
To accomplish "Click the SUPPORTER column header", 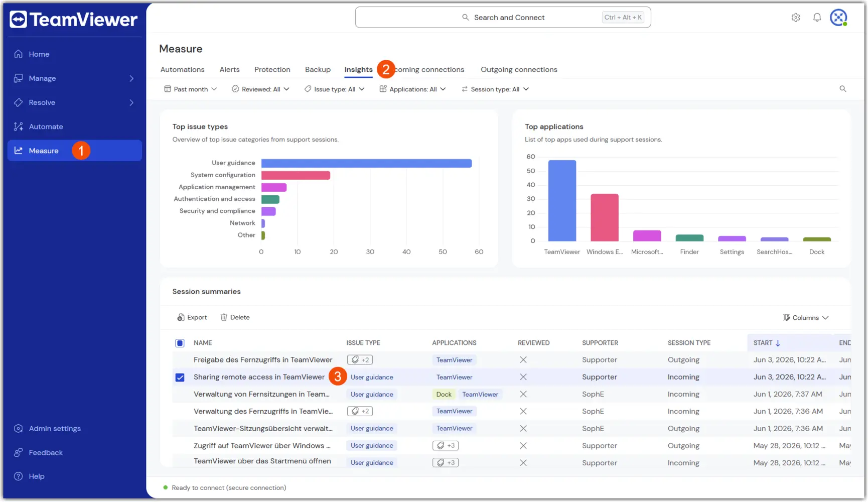I will tap(600, 343).
